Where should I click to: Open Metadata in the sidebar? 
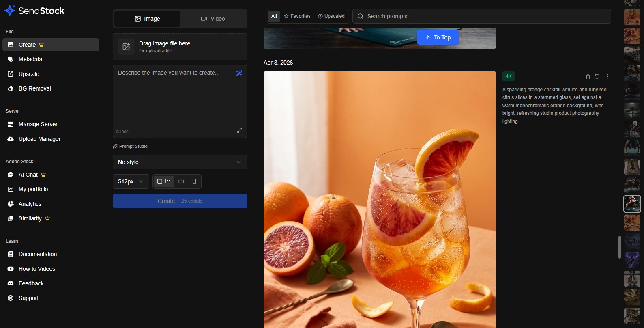click(x=51, y=59)
